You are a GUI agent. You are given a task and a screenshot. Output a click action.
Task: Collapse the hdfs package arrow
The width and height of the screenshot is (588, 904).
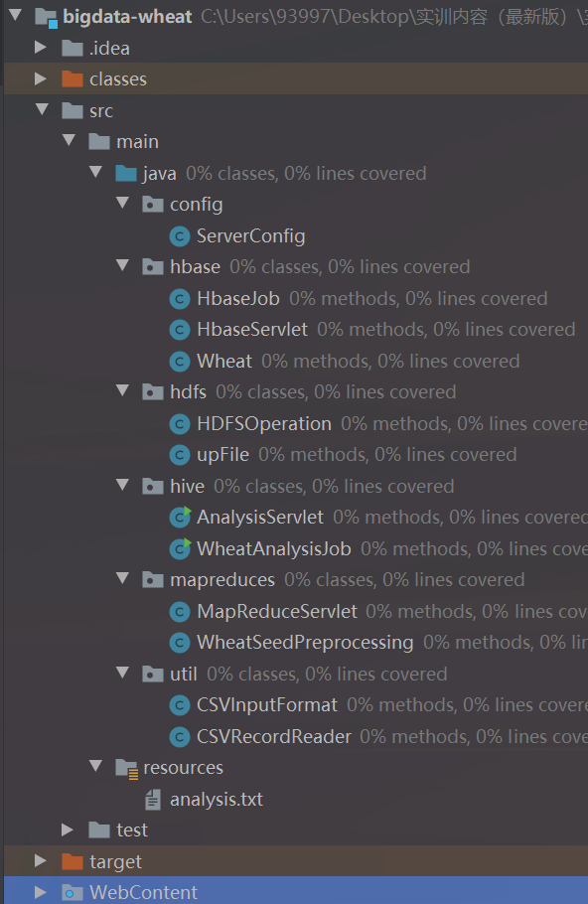pyautogui.click(x=123, y=390)
